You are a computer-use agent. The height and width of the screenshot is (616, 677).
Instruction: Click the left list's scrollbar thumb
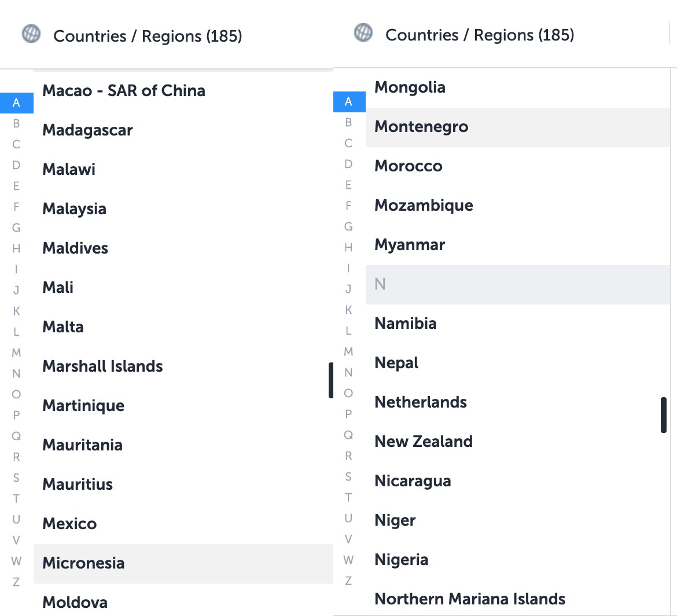pos(330,380)
